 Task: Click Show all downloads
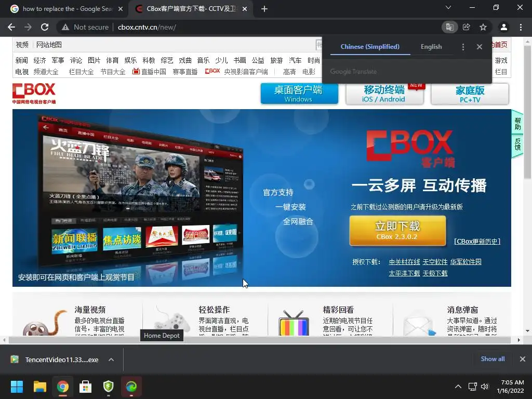click(x=493, y=359)
